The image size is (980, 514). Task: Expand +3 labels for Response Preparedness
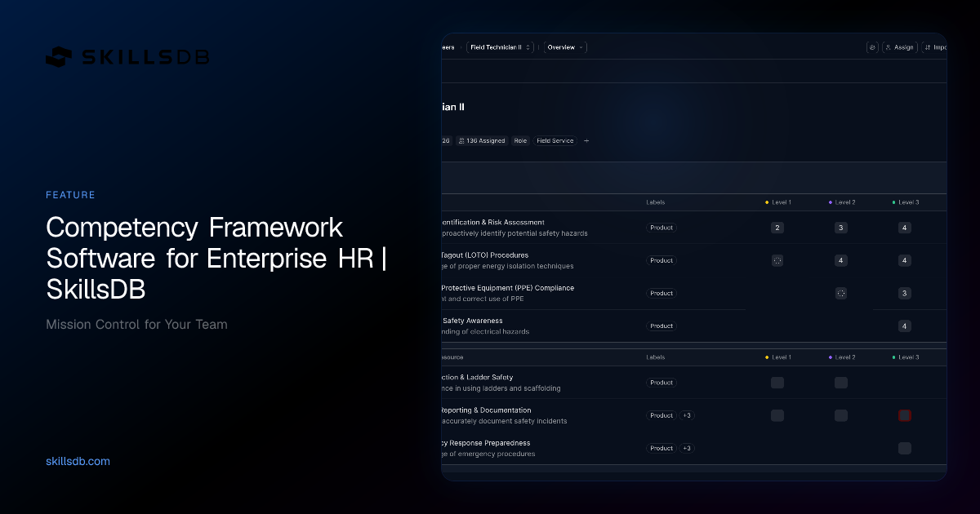point(687,448)
